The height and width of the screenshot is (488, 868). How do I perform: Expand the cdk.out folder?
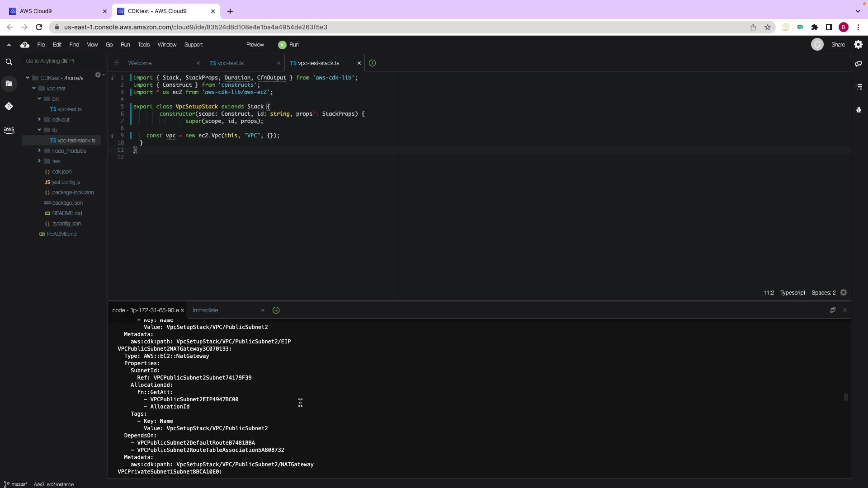39,119
